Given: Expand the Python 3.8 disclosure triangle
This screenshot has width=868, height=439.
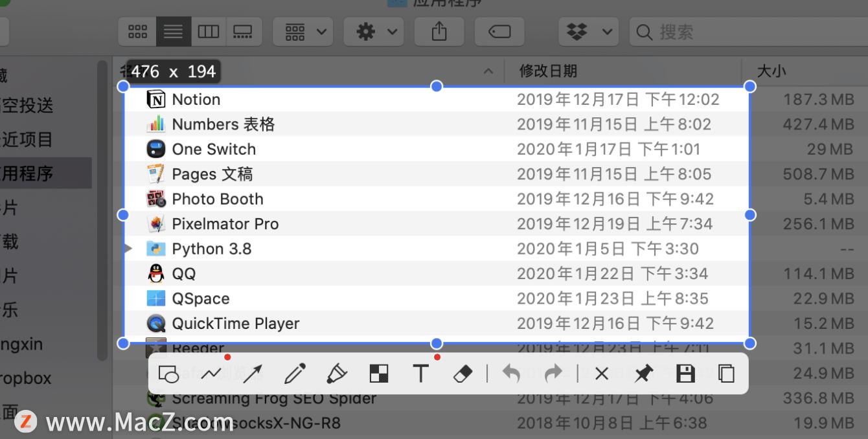Looking at the screenshot, I should click(x=128, y=248).
